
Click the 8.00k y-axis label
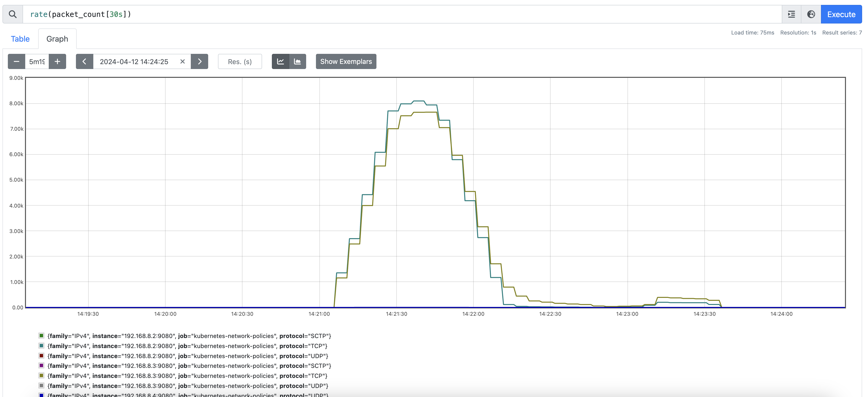click(16, 103)
